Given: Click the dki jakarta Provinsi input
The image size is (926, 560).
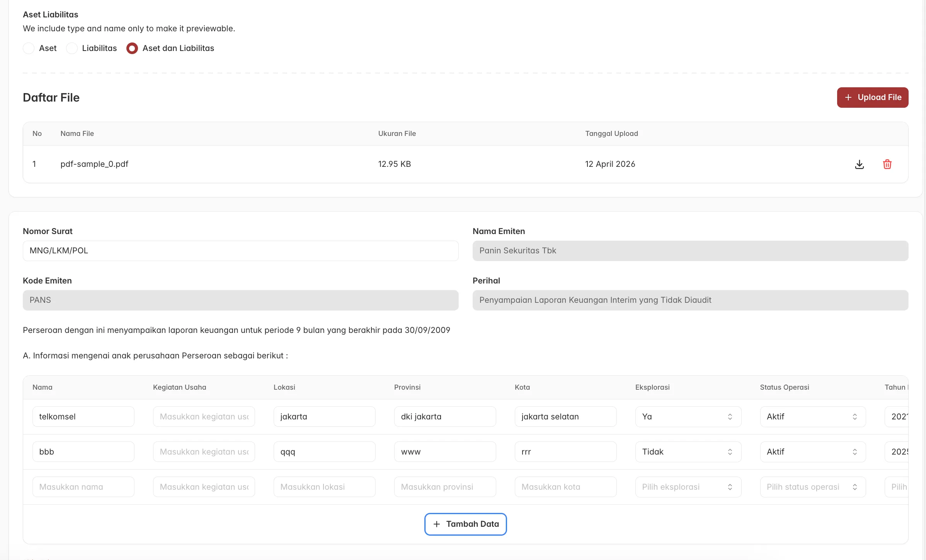Looking at the screenshot, I should click(445, 417).
